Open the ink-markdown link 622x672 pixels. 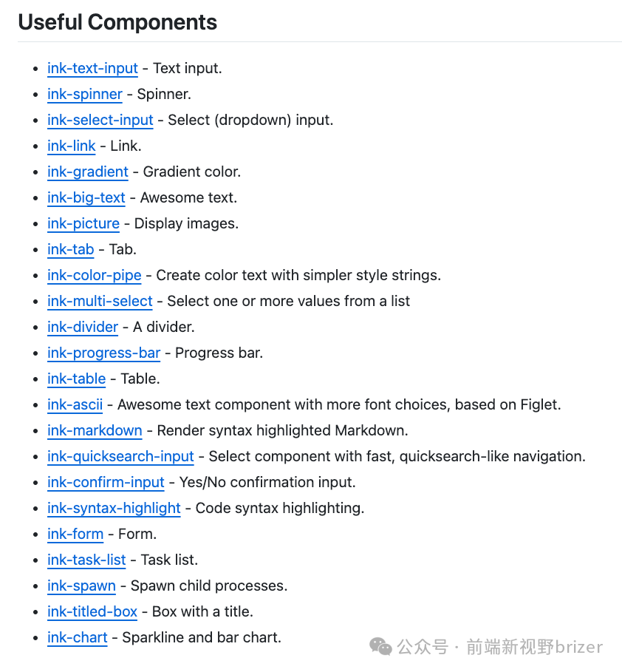tap(95, 430)
